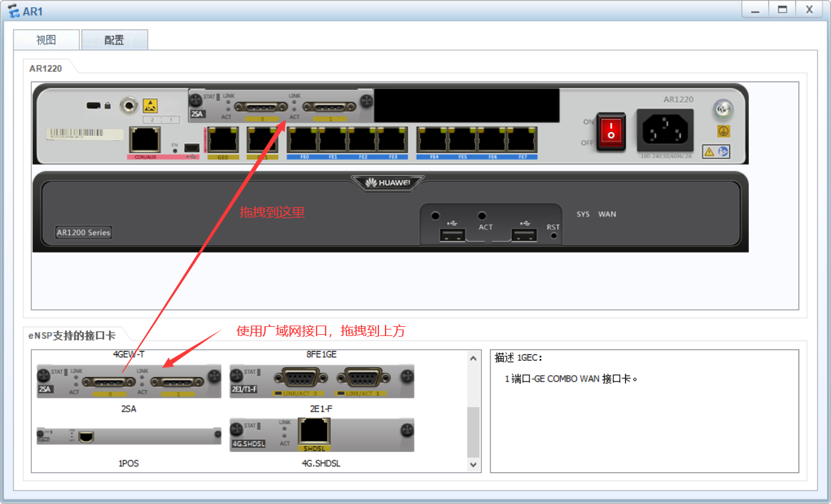This screenshot has height=504, width=831.
Task: Click the 描述 1GEC description heading
Action: 519,357
